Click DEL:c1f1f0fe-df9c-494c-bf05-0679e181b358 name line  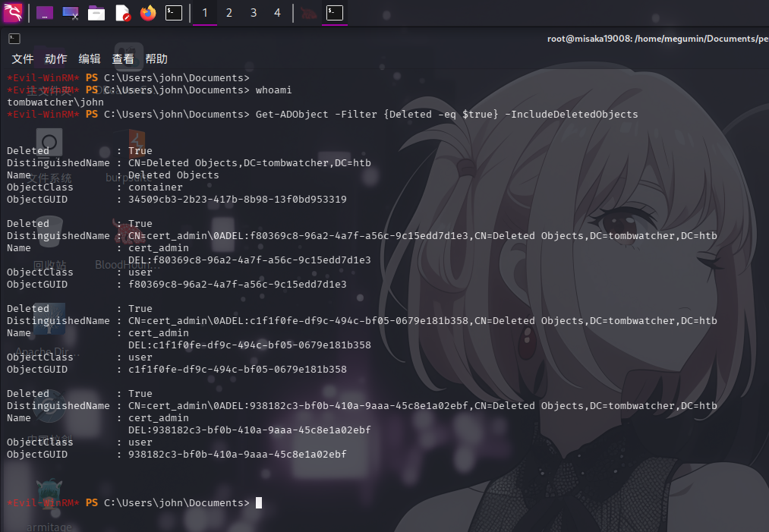(250, 345)
